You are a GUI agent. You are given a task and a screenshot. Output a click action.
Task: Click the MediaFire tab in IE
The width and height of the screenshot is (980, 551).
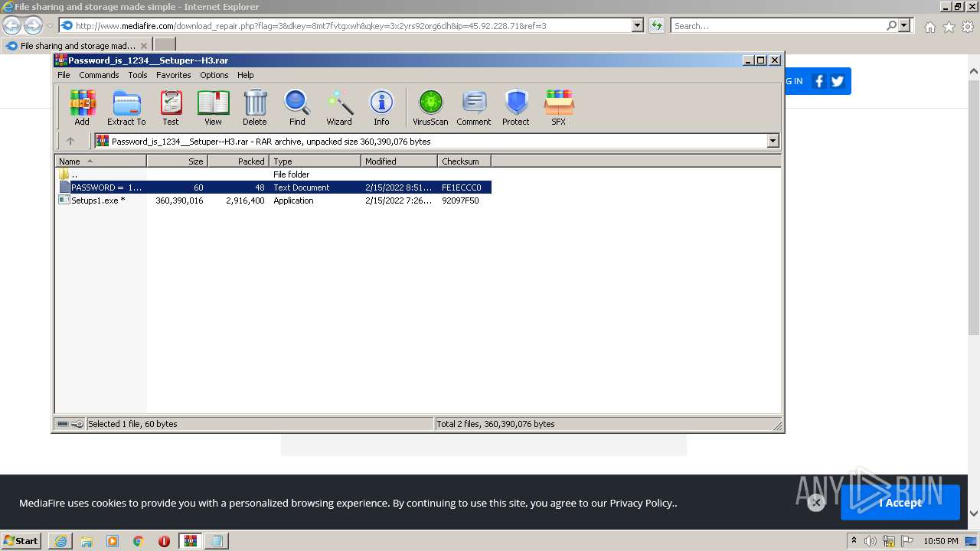pyautogui.click(x=77, y=45)
